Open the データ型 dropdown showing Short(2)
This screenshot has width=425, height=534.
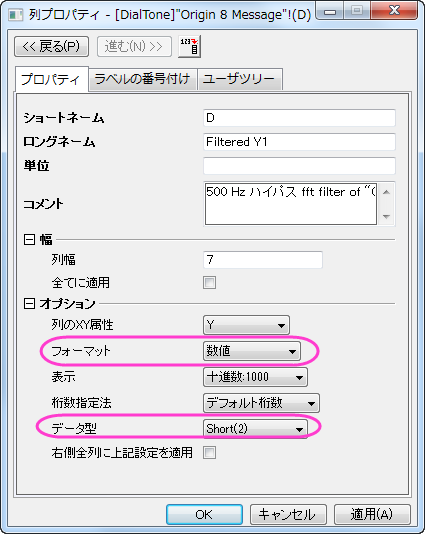point(255,429)
